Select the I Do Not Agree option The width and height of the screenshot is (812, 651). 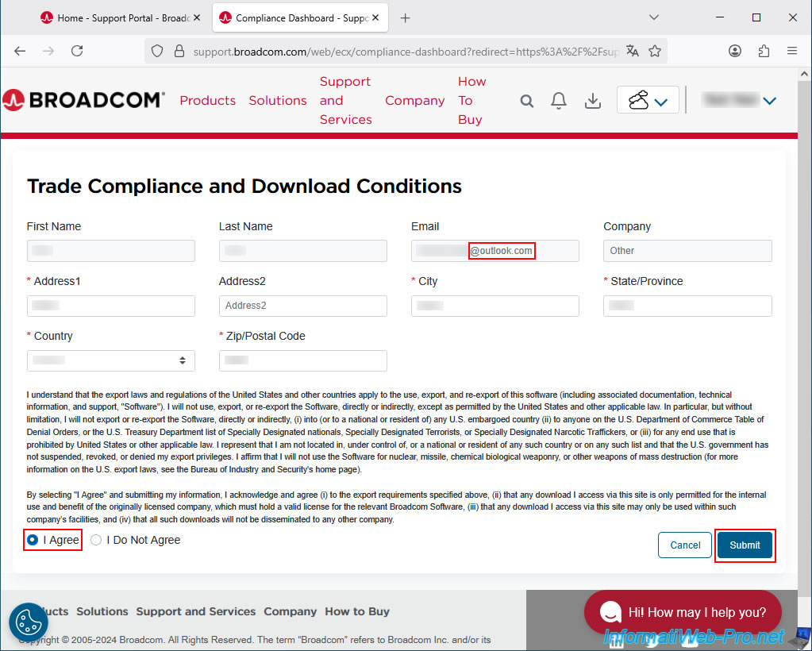point(96,540)
